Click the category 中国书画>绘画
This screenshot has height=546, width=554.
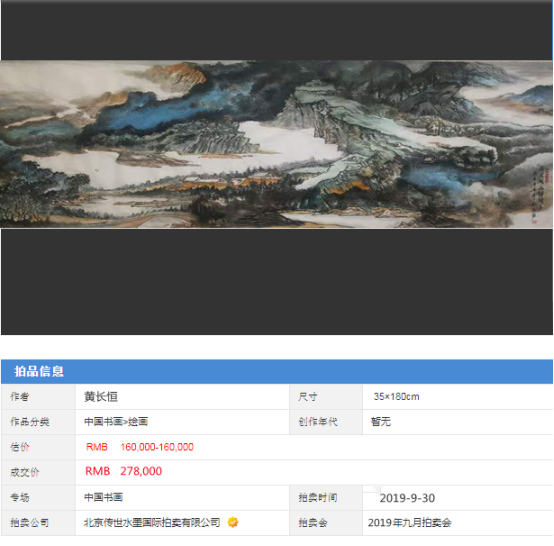click(x=116, y=422)
